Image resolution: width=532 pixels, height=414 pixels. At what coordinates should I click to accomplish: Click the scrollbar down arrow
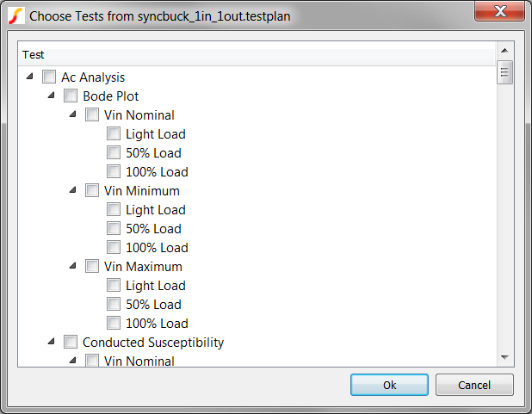505,357
